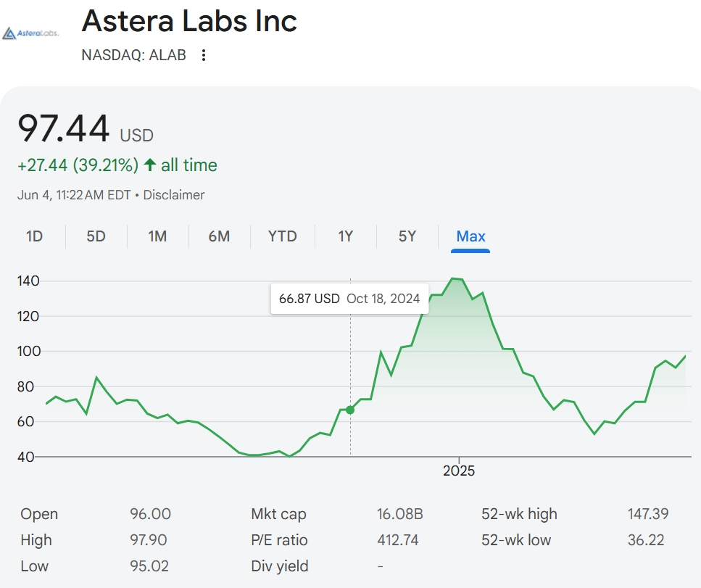
Task: Open the Disclaimer link
Action: pyautogui.click(x=174, y=195)
